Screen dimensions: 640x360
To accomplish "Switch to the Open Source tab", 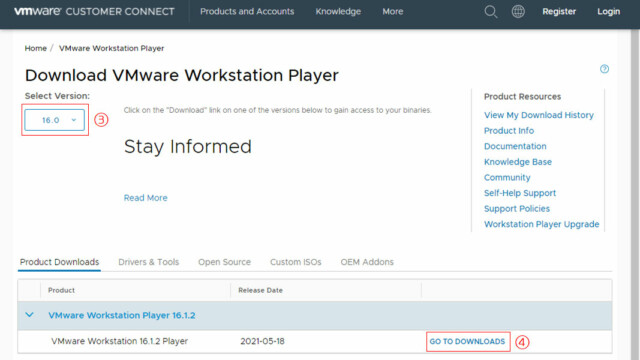I will pos(224,262).
